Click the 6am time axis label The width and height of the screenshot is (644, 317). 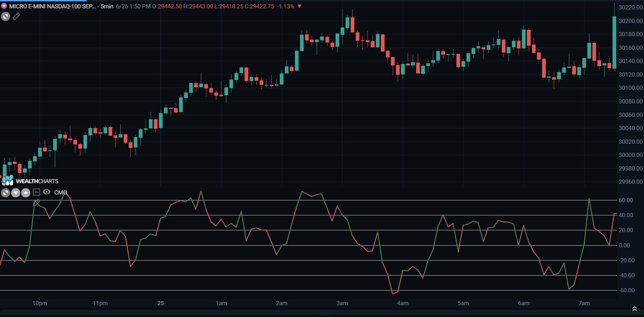524,303
